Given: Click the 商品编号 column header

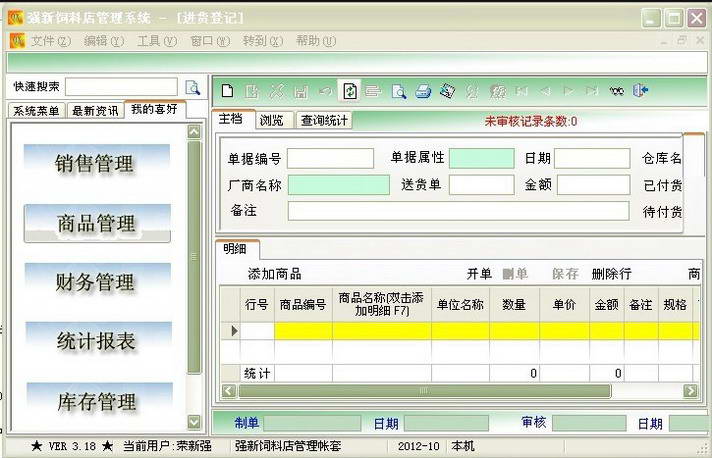Looking at the screenshot, I should click(x=303, y=305).
